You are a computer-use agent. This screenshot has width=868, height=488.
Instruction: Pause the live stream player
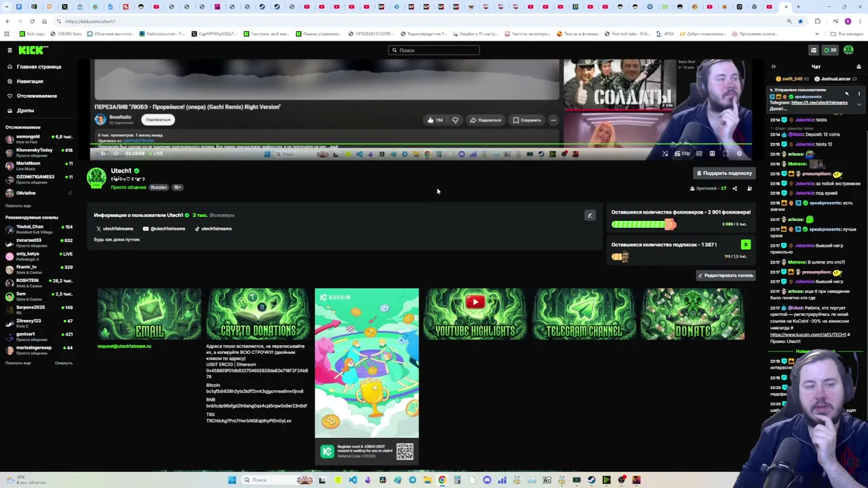pos(103,153)
